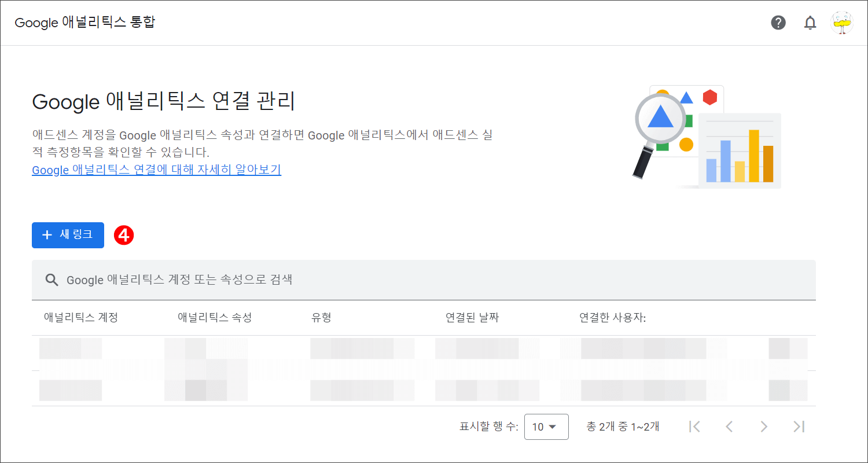Open Google 애널리틱스 연결에 대해 자세히 알아보기 link
Viewport: 868px width, 463px height.
(x=156, y=170)
